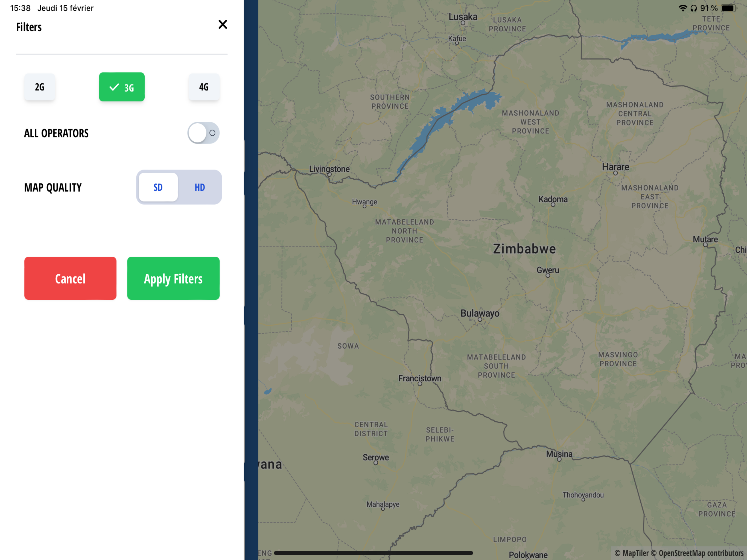The image size is (747, 560).
Task: Select the 4G network filter
Action: pos(204,87)
